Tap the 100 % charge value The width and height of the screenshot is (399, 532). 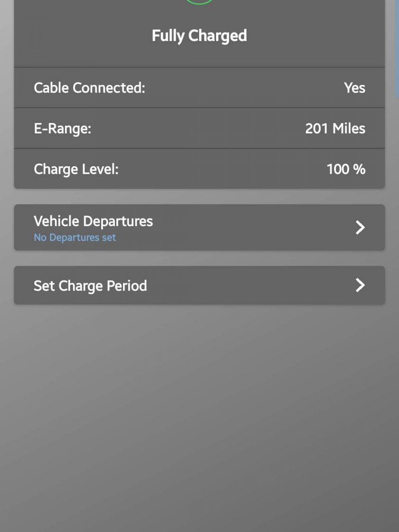point(346,169)
